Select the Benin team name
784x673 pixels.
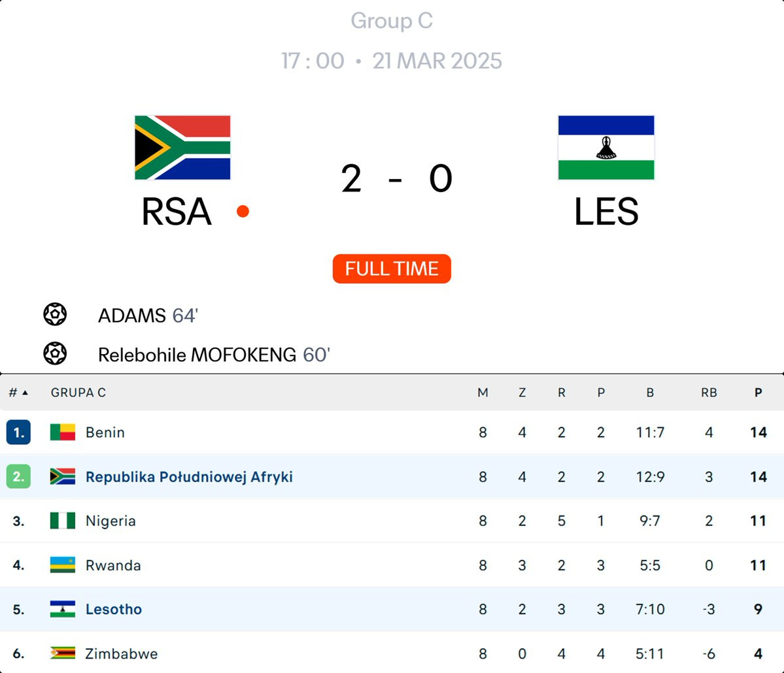click(x=105, y=433)
